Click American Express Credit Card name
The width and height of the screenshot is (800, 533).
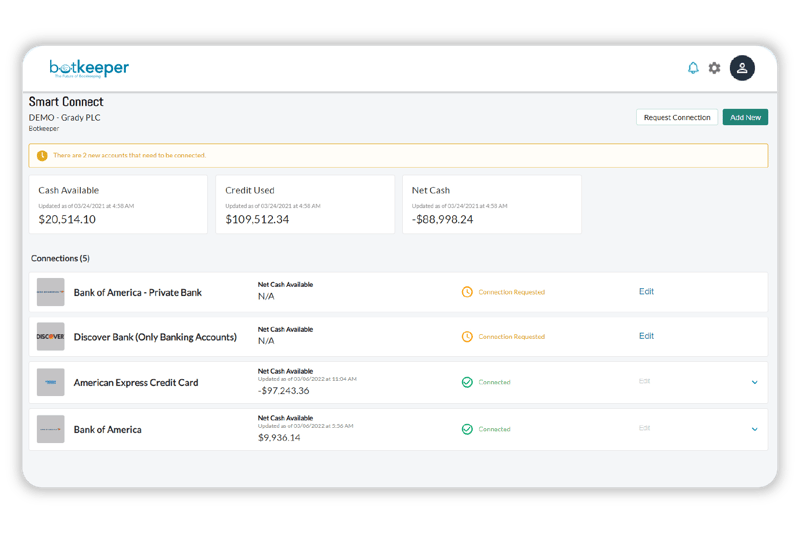pyautogui.click(x=136, y=383)
